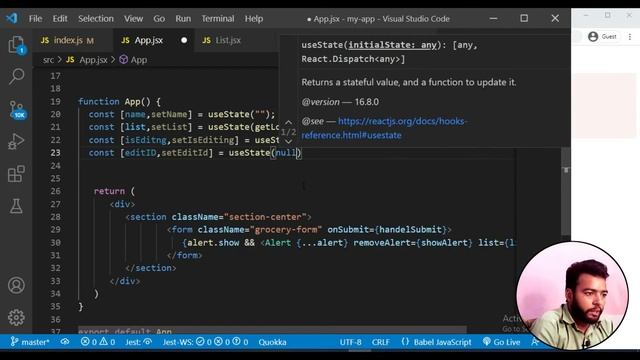
Task: Click line number 23 in gutter
Action: [x=56, y=153]
